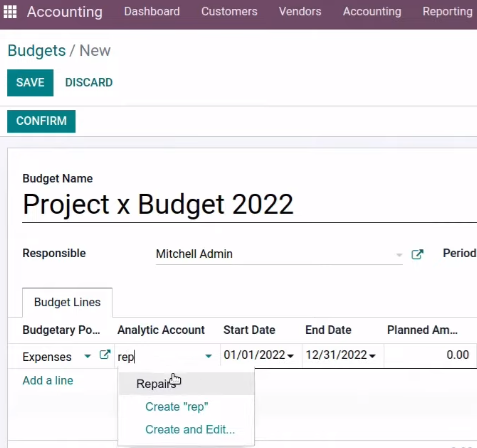Open the Reporting menu
The width and height of the screenshot is (477, 448).
[448, 12]
